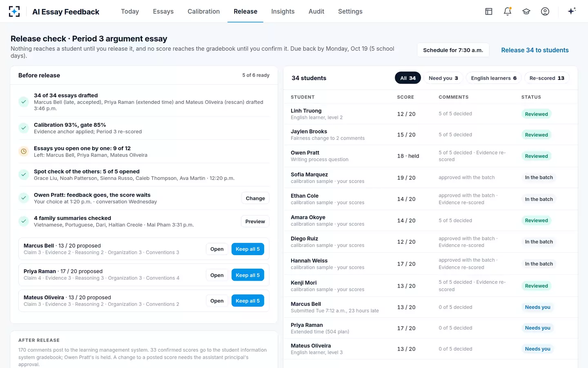Image resolution: width=588 pixels, height=368 pixels.
Task: Open the Insights tab
Action: [283, 11]
